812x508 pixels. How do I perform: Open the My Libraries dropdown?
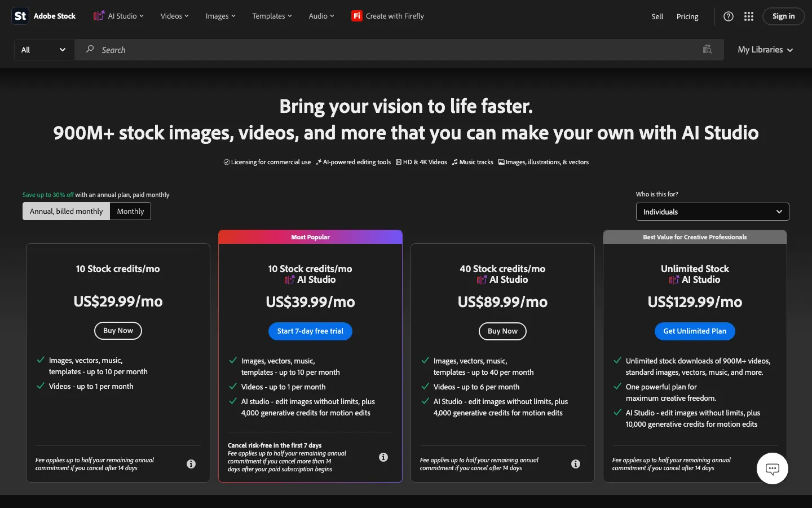(765, 50)
